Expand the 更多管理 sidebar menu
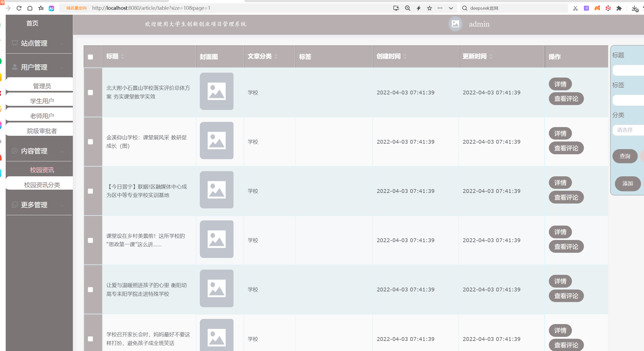The image size is (644, 351). tap(39, 205)
